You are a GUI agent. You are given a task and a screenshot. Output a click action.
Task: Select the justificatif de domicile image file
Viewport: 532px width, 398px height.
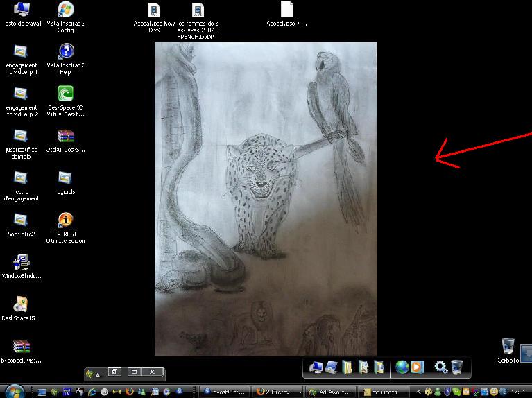pos(21,144)
